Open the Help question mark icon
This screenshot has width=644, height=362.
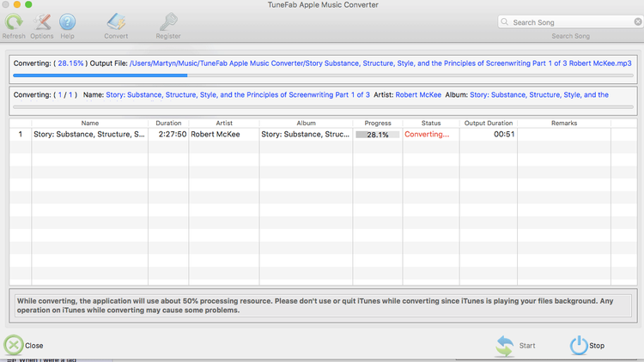click(x=67, y=21)
